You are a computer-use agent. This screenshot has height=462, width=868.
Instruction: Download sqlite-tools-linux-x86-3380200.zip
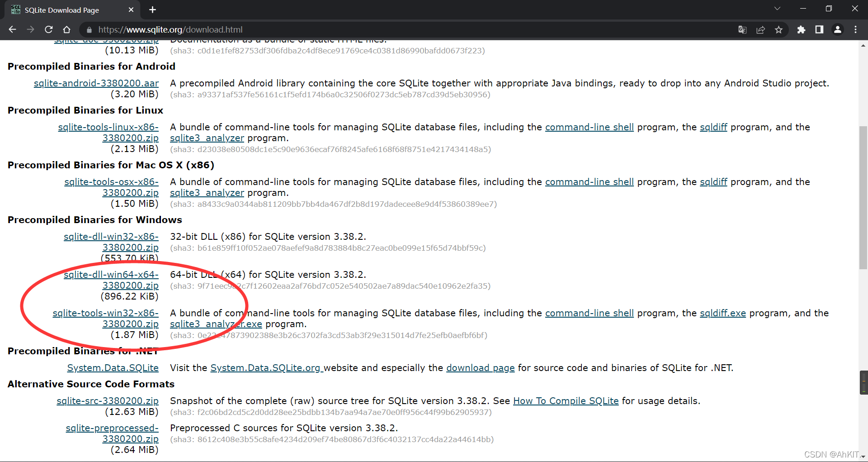pos(108,133)
